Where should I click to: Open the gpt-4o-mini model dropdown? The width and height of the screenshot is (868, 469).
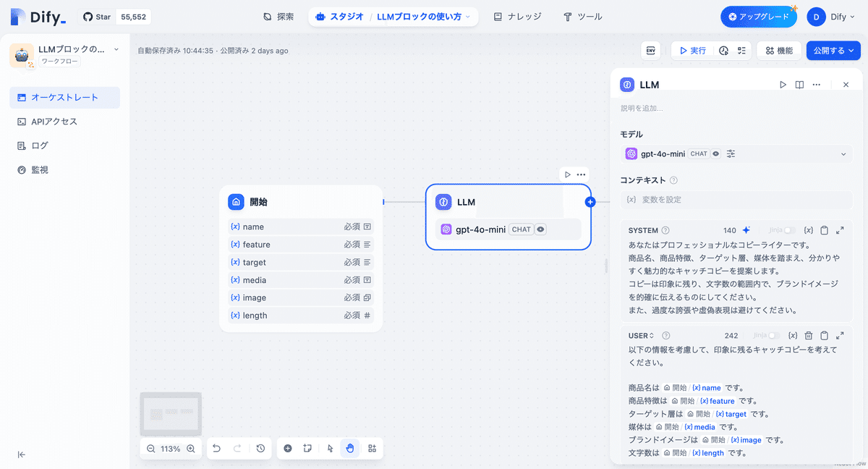tap(843, 153)
